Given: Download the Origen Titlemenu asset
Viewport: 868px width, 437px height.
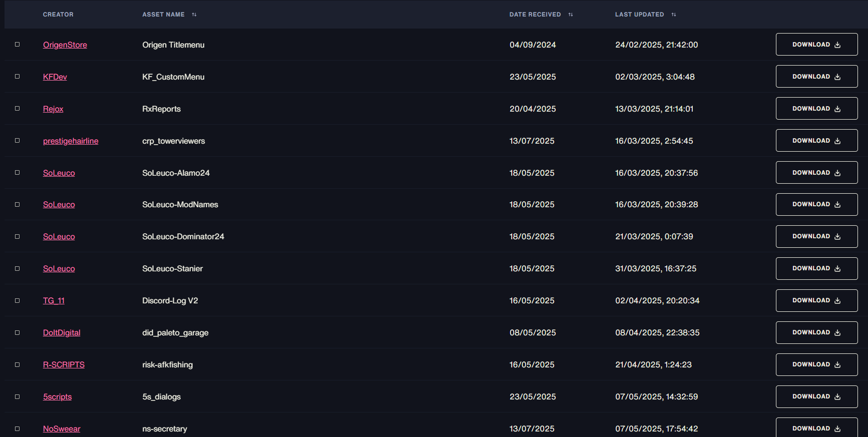Looking at the screenshot, I should (816, 45).
